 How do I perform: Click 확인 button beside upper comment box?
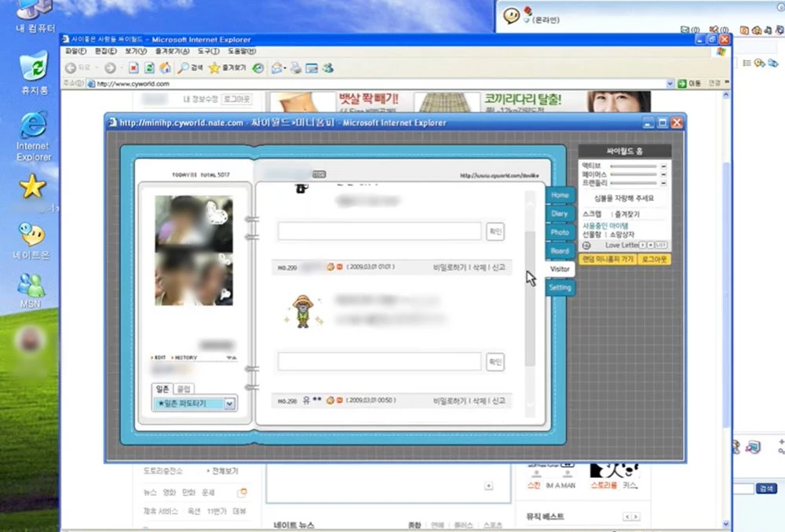tap(495, 231)
